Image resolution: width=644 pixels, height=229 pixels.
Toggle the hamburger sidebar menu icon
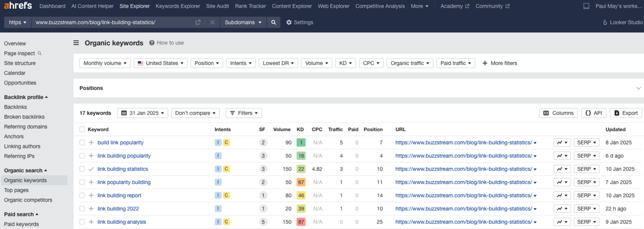pyautogui.click(x=76, y=43)
